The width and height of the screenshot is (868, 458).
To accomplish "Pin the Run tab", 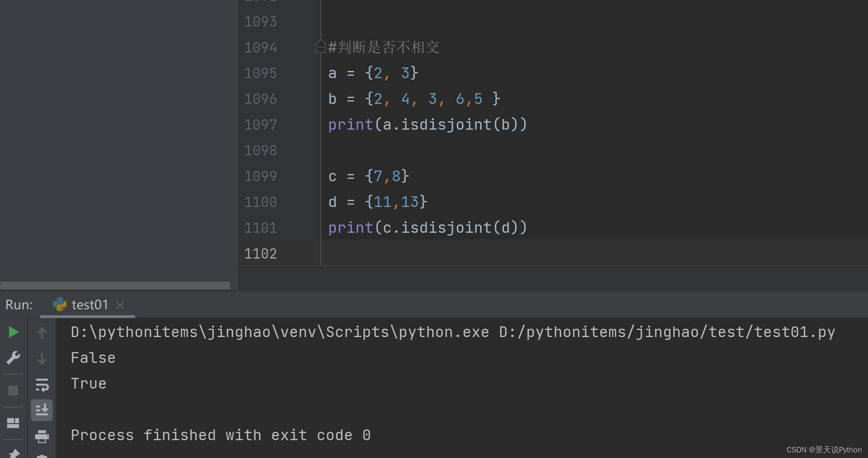I will 13,453.
